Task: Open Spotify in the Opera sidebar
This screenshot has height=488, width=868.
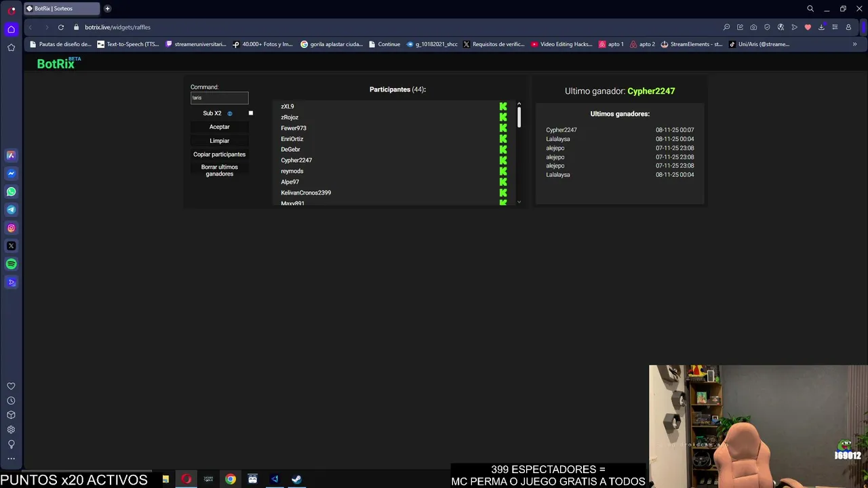Action: (11, 264)
